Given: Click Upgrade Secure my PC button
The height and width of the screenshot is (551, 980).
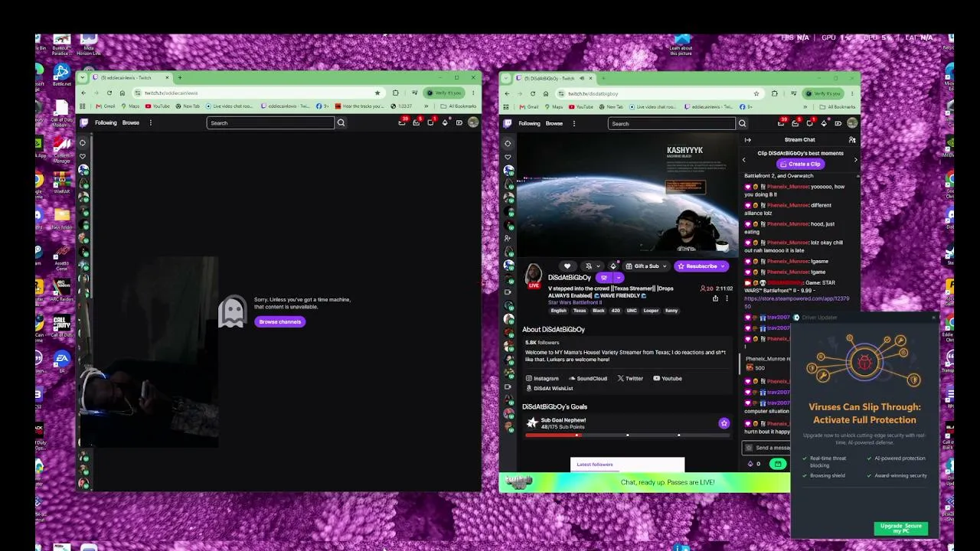Looking at the screenshot, I should pos(901,528).
